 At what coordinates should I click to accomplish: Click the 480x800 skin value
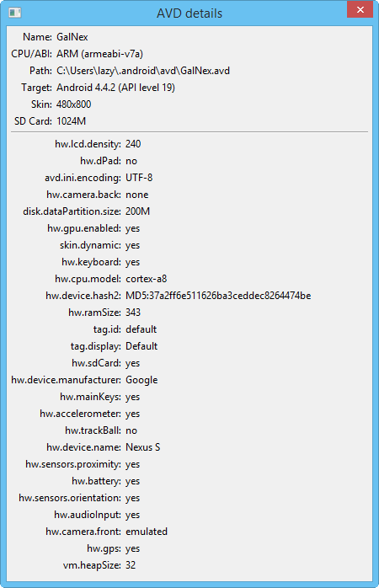tap(74, 104)
